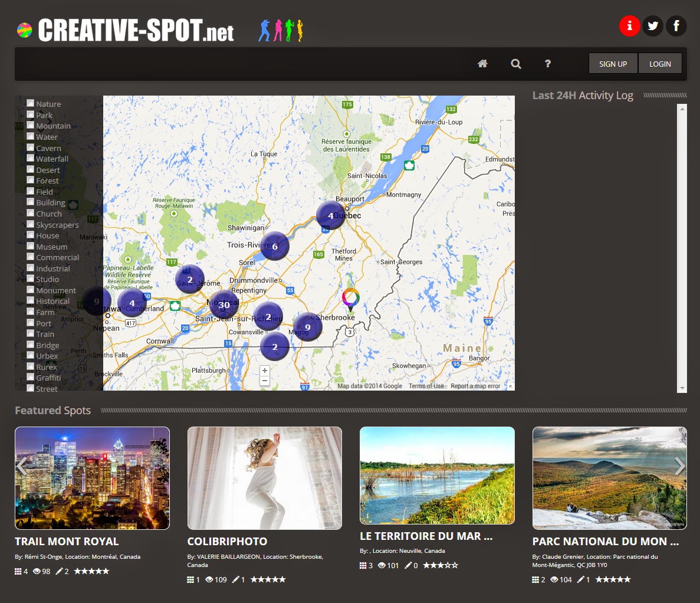
Task: Check the Industrial filter
Action: point(30,267)
